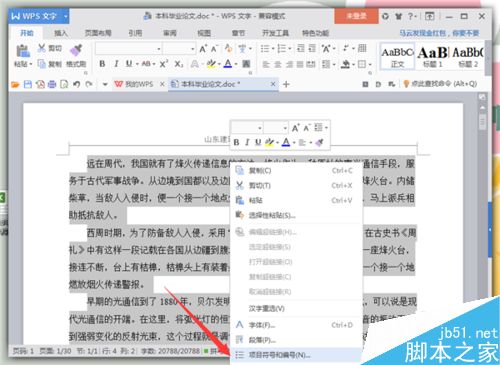Open the ribbon font name dropdown
500x365 pixels.
click(x=159, y=49)
